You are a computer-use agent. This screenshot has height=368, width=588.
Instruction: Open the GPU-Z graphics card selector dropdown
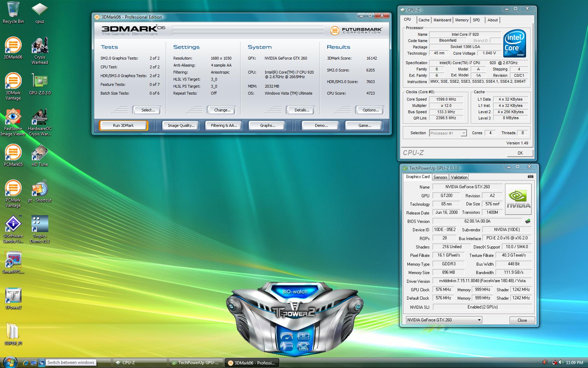click(x=444, y=320)
